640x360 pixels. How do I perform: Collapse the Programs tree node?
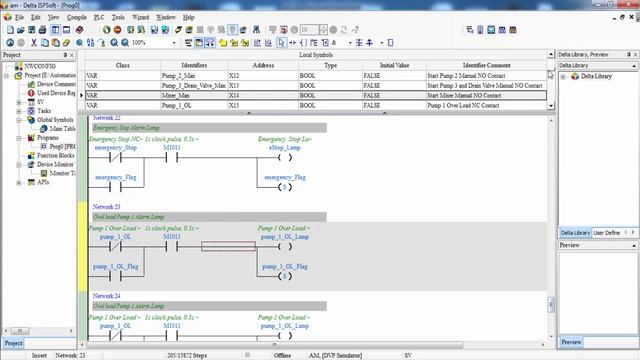pos(19,138)
